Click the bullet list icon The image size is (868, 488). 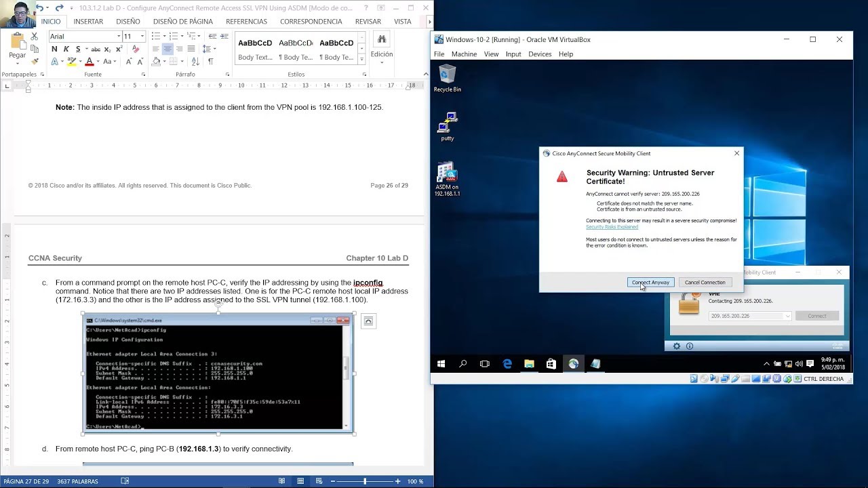pos(156,36)
